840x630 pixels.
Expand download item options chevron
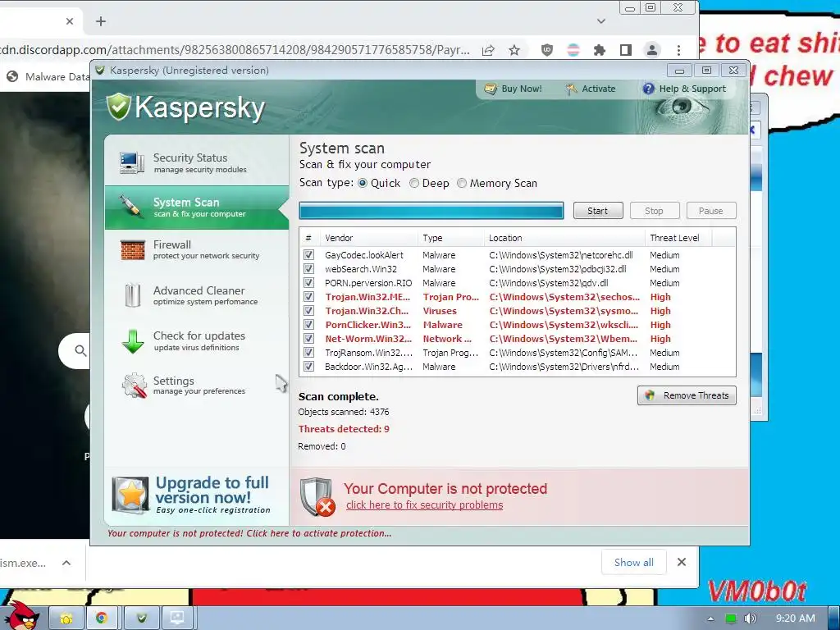(66, 563)
